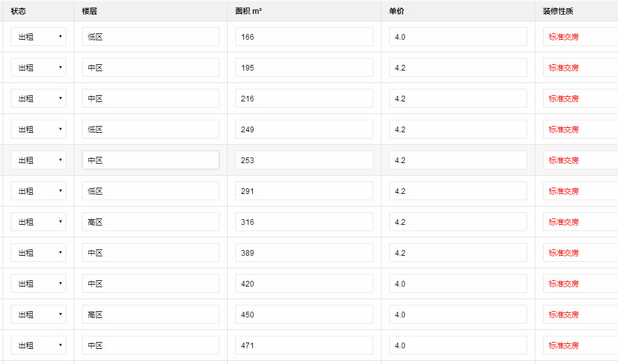Focus the unit price field in the 291 row
This screenshot has width=618, height=364.
point(458,191)
